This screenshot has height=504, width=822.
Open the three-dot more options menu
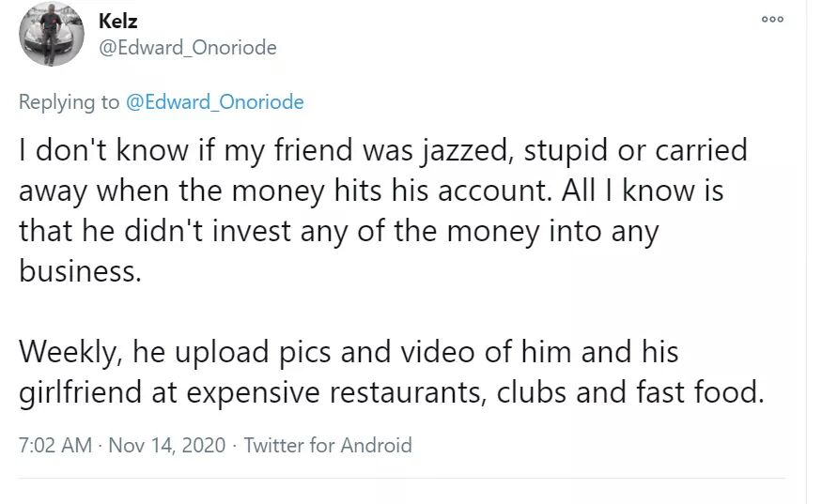click(772, 20)
